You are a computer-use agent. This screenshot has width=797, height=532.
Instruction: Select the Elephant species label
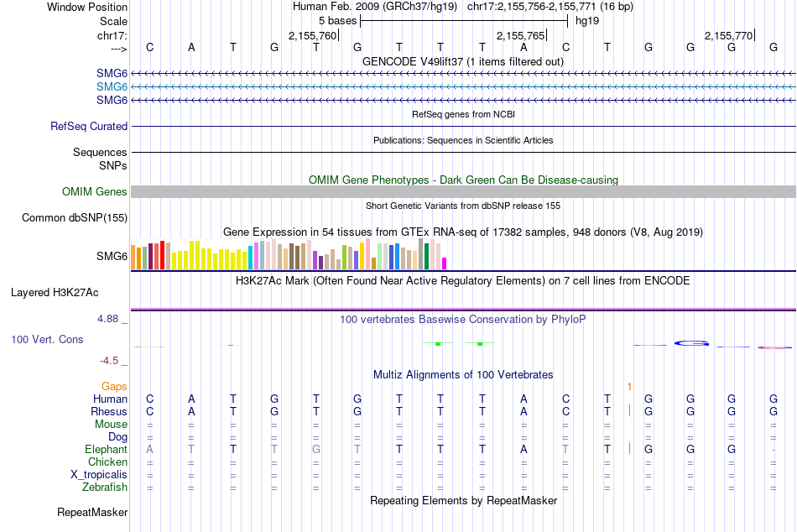click(x=107, y=449)
